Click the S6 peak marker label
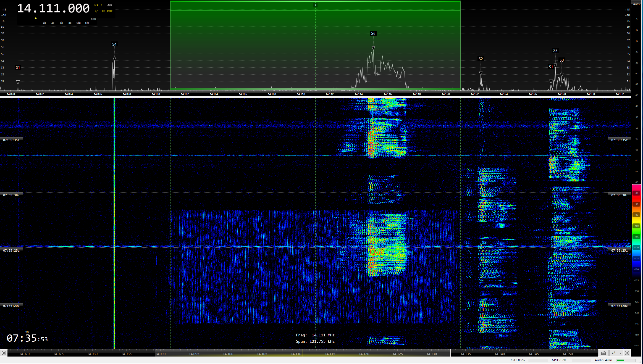Screen dimensions: 643x364 373,33
